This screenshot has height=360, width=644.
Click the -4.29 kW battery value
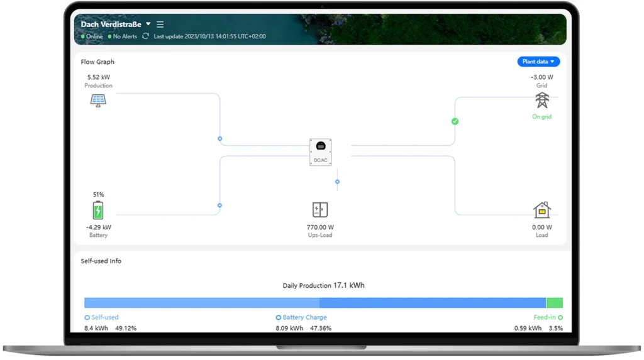99,227
